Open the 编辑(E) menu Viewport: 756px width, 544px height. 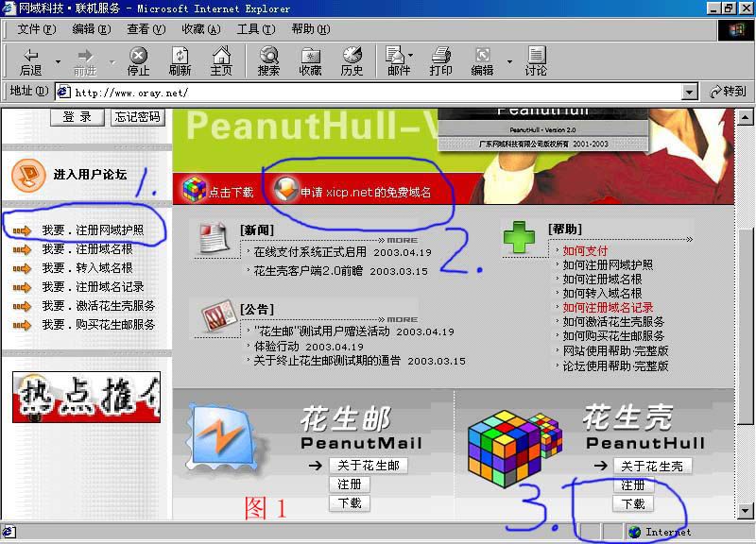(91, 29)
